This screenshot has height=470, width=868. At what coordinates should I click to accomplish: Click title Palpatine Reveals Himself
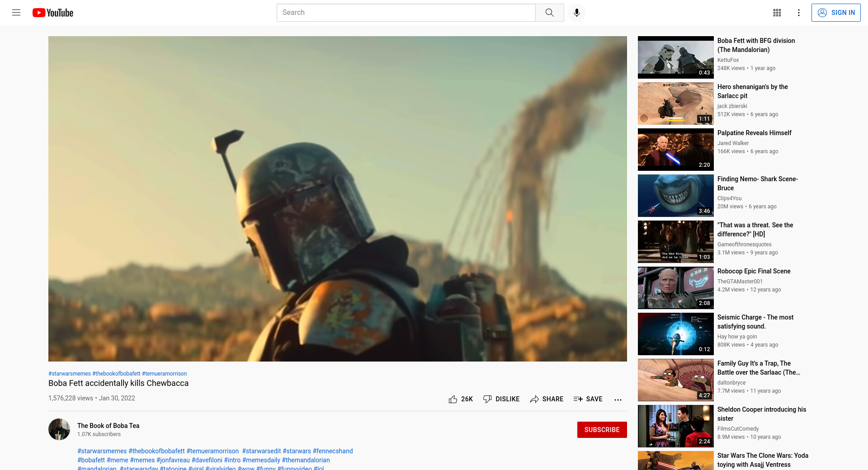(x=755, y=133)
